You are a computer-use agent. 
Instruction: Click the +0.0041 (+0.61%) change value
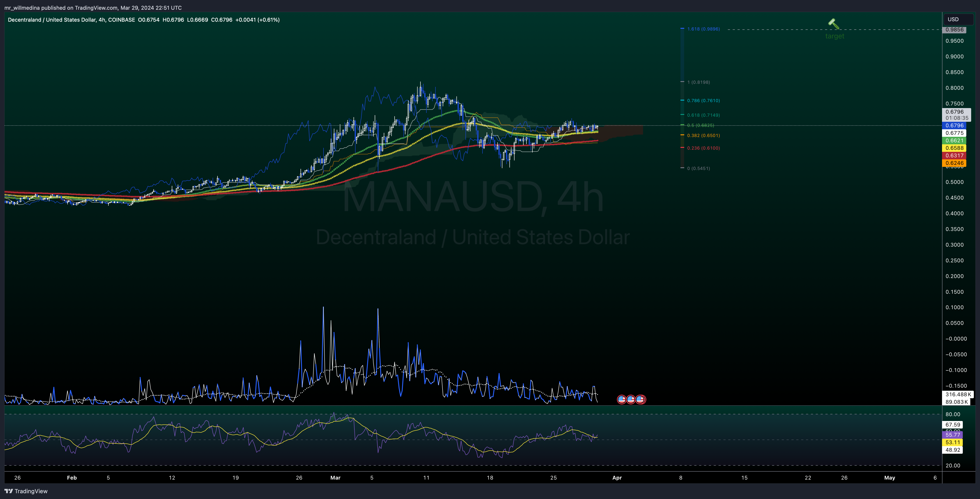(257, 20)
